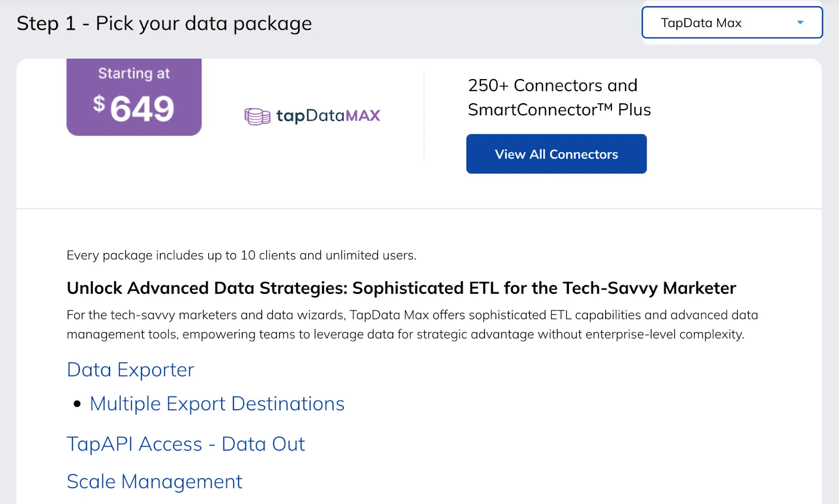Open TapAPI Access - Data Out link

pyautogui.click(x=186, y=444)
